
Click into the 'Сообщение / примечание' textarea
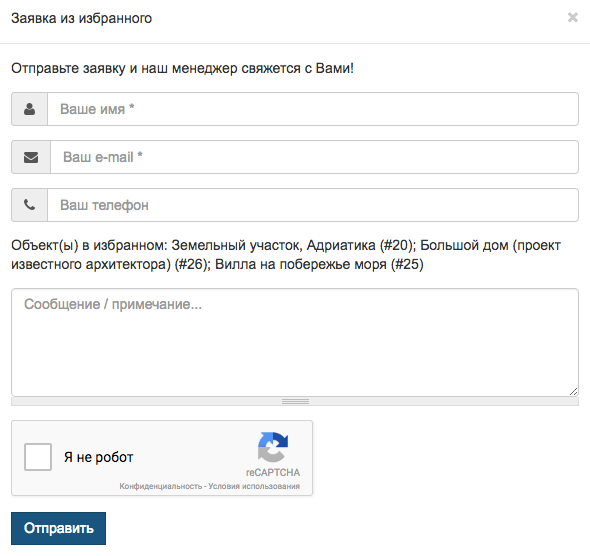click(x=295, y=342)
